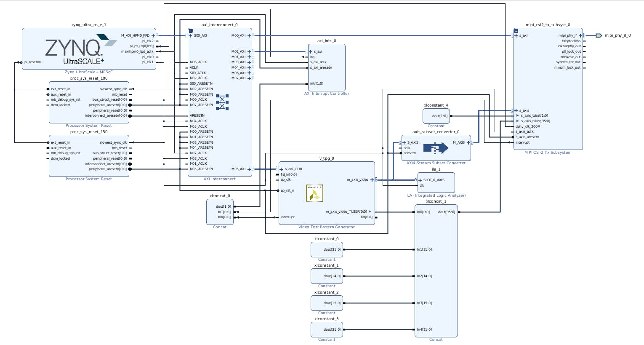Click the Video Test Pattern Generator caption
This screenshot has width=644, height=345.
(x=327, y=227)
